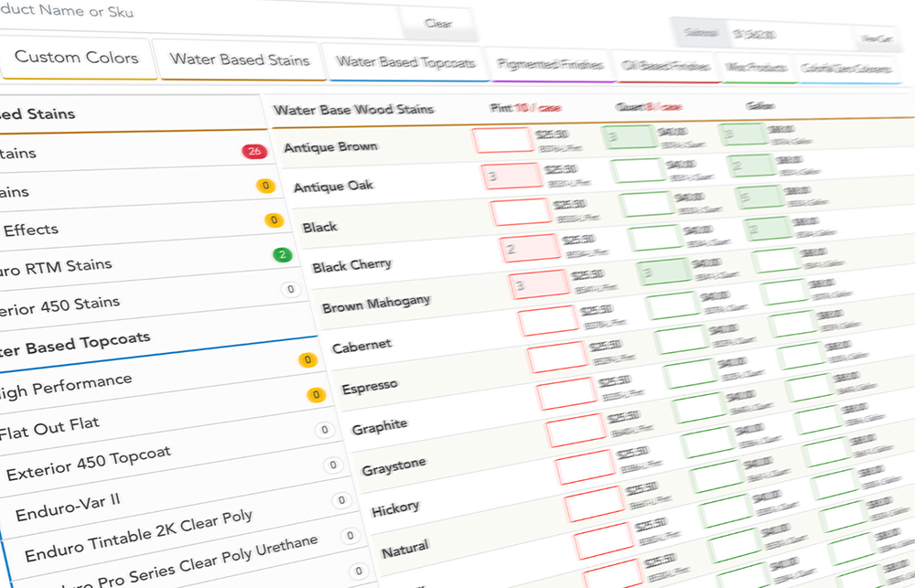915x588 pixels.
Task: Click the Cabernet pint quantity field
Action: tap(548, 321)
